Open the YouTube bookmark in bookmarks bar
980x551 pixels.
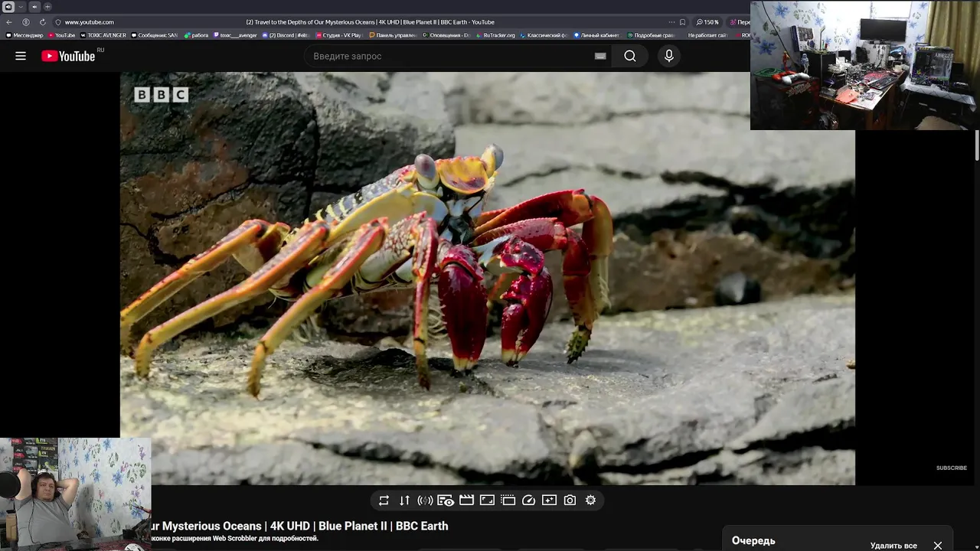(62, 35)
